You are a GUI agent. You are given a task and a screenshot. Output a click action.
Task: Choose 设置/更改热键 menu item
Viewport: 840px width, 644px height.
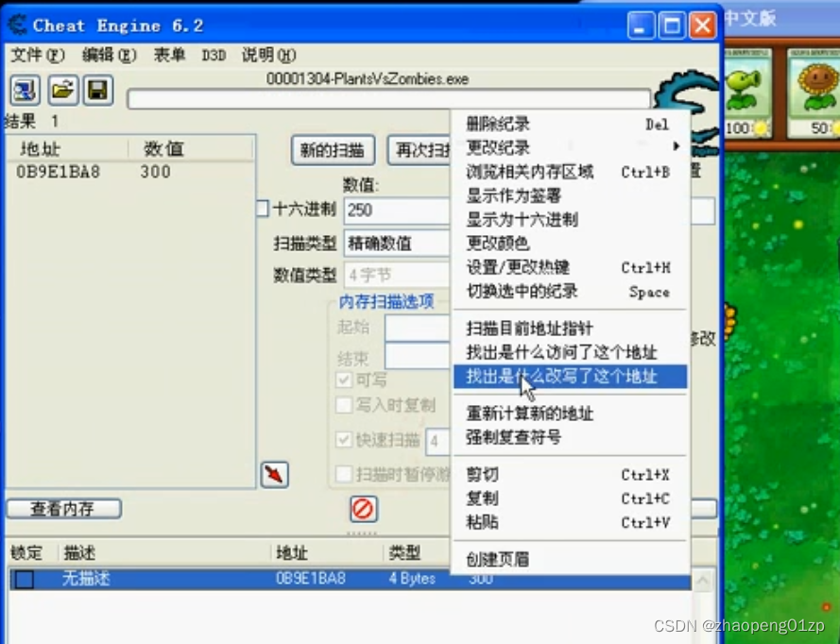[x=570, y=267]
